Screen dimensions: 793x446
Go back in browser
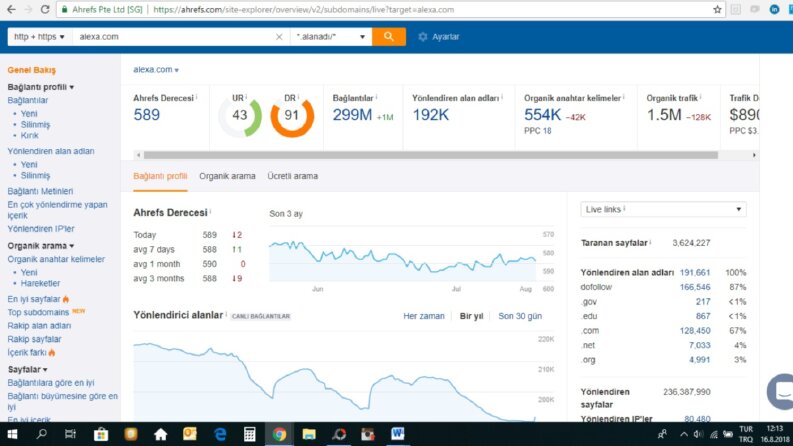click(x=11, y=9)
